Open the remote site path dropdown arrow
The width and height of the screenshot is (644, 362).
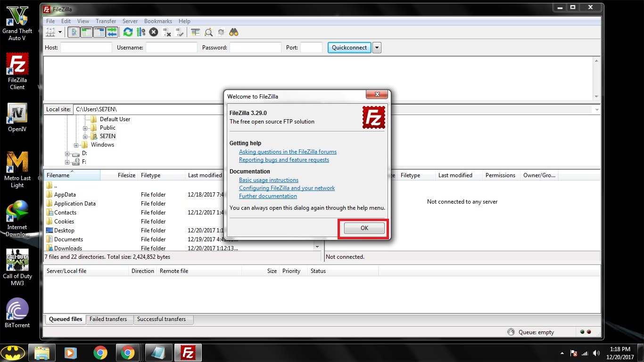(597, 109)
